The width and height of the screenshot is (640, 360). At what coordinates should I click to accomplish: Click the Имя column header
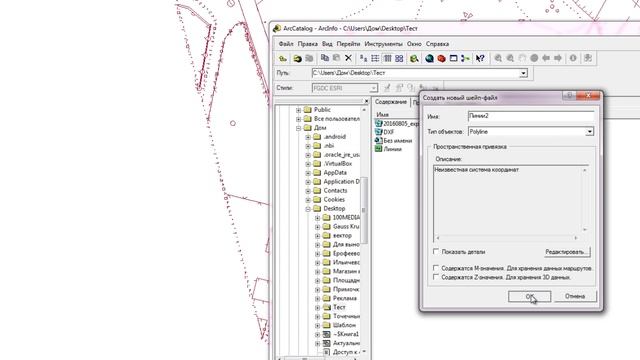(382, 115)
